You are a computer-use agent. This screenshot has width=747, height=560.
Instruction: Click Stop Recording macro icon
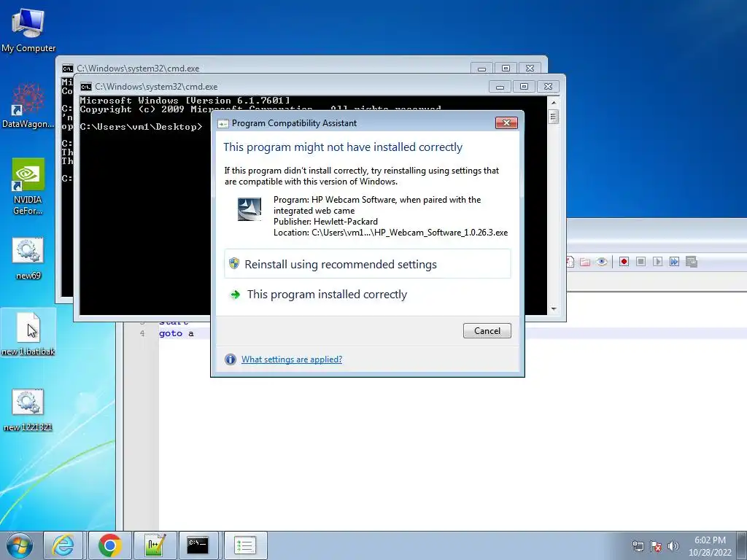[x=640, y=262]
